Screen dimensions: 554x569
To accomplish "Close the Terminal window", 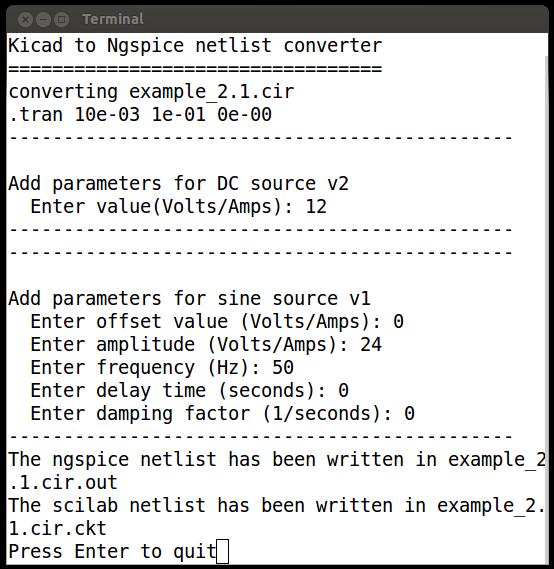I will 25,19.
